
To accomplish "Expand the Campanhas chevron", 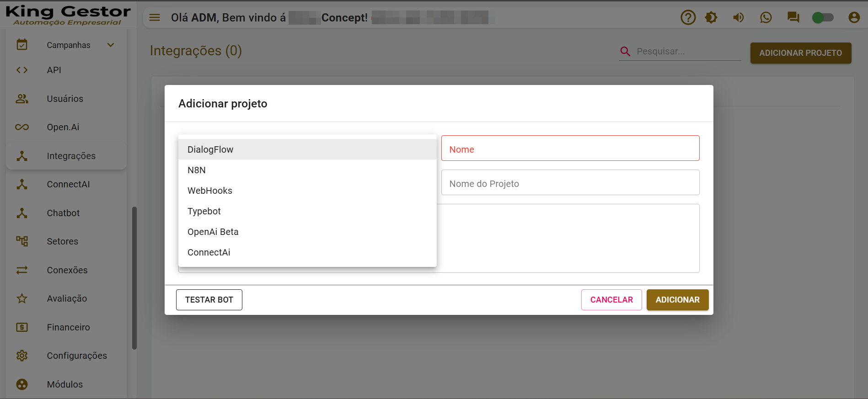I will tap(111, 45).
